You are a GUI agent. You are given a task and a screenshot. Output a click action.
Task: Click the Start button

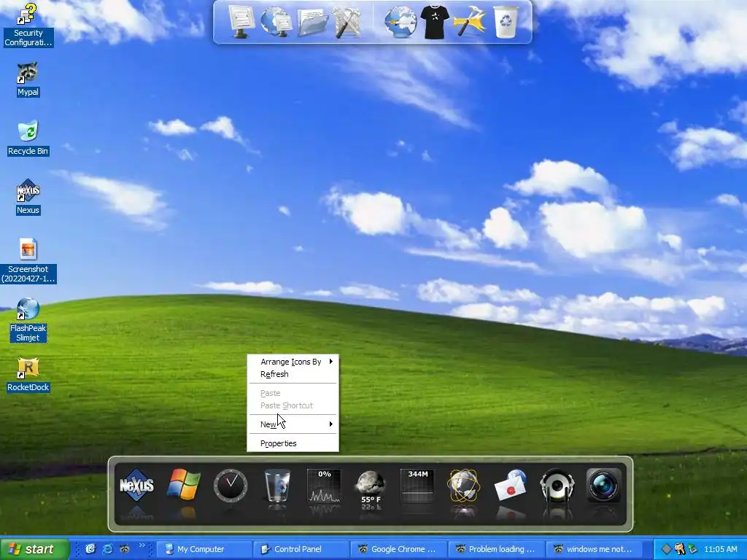pyautogui.click(x=34, y=549)
